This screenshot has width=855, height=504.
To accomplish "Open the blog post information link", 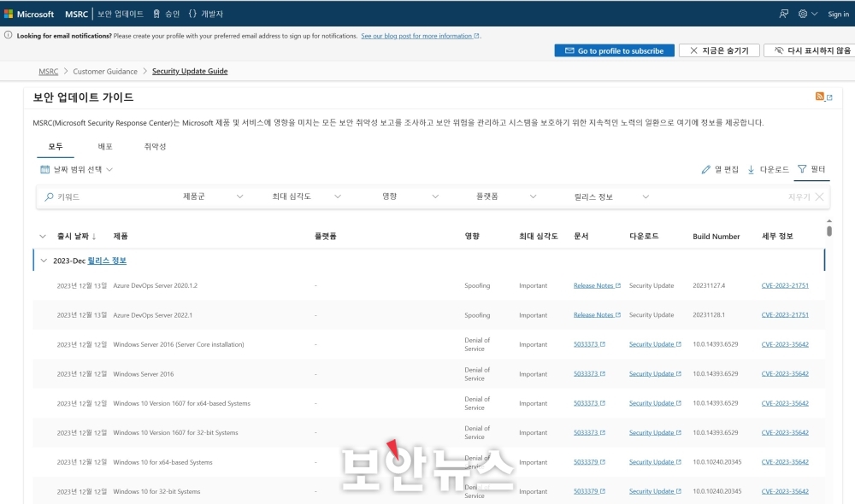I will pos(420,36).
